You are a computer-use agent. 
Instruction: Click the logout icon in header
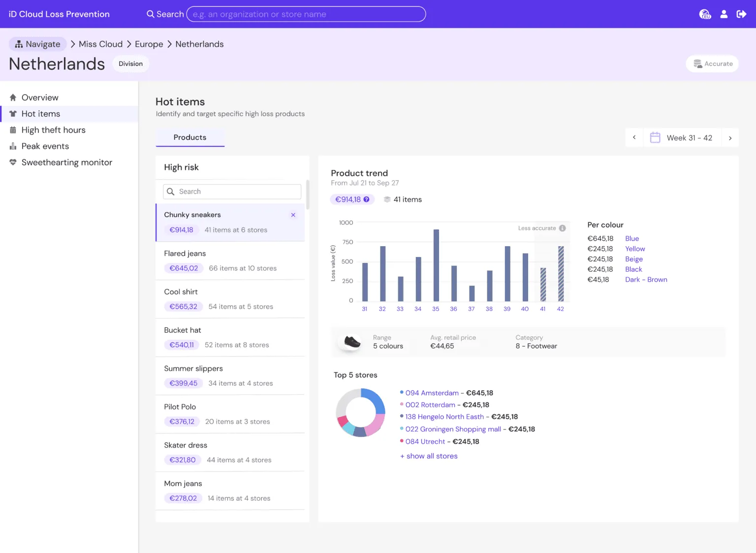pos(741,14)
